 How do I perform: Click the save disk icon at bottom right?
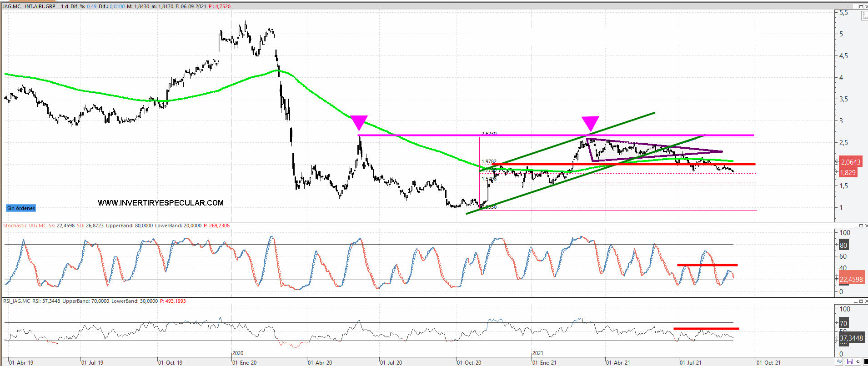point(849,362)
